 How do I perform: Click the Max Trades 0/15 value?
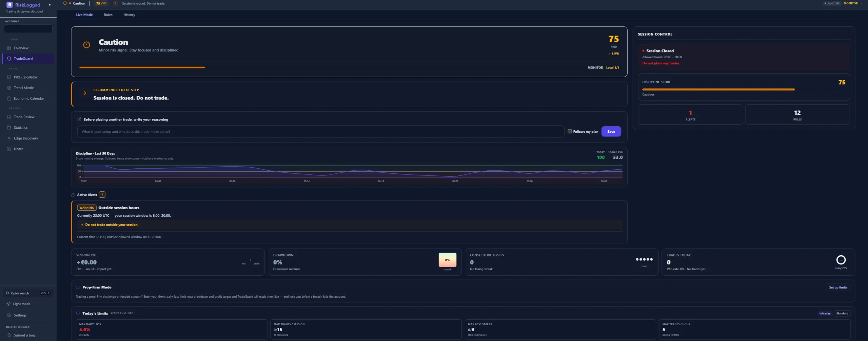pos(278,330)
